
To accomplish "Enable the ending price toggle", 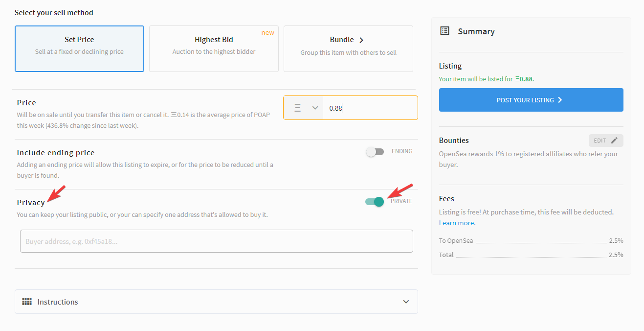I will pos(375,152).
